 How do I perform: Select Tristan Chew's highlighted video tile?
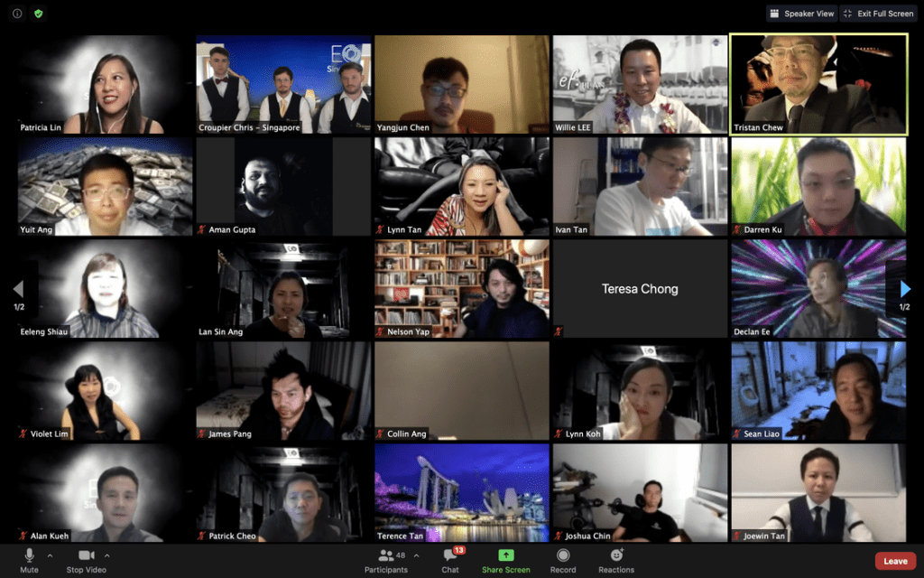tap(818, 84)
